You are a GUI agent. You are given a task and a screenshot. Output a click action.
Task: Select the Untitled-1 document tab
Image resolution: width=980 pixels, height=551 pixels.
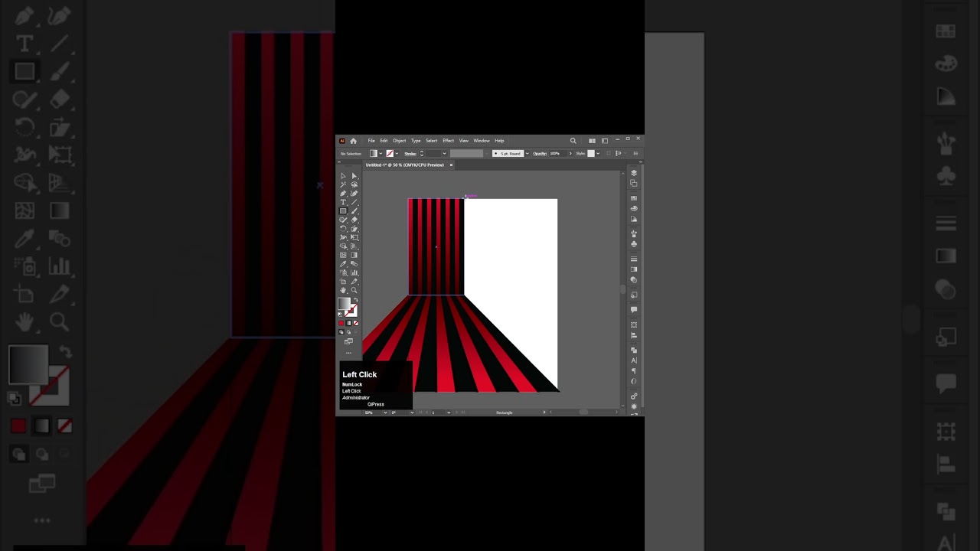pyautogui.click(x=405, y=165)
